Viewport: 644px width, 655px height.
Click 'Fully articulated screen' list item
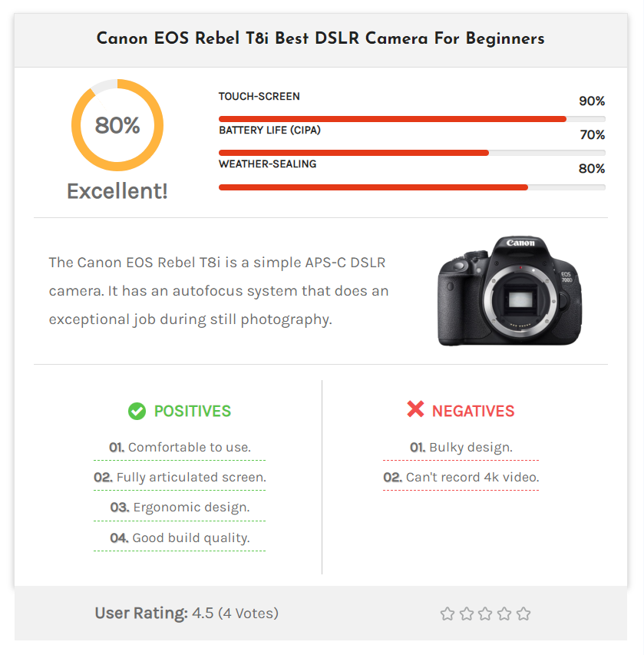coord(180,477)
